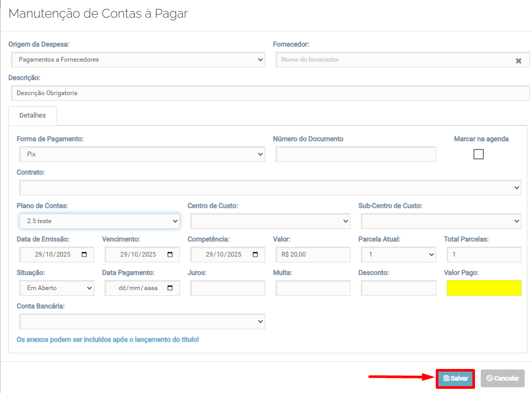The image size is (532, 393).
Task: Select the Situação dropdown
Action: (x=56, y=288)
